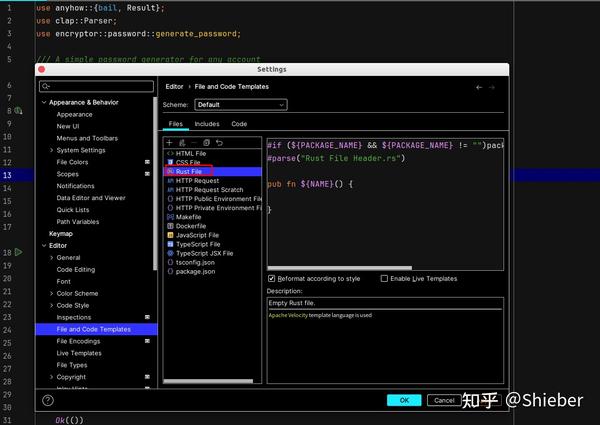Viewport: 600px width, 425px height.
Task: Click the Inspections project-level marker icon
Action: [x=147, y=317]
